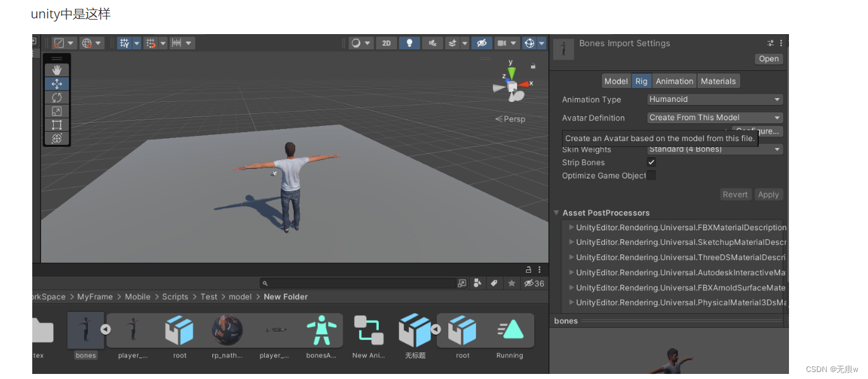This screenshot has height=379, width=868.
Task: Select the Rotate tool
Action: (56, 98)
